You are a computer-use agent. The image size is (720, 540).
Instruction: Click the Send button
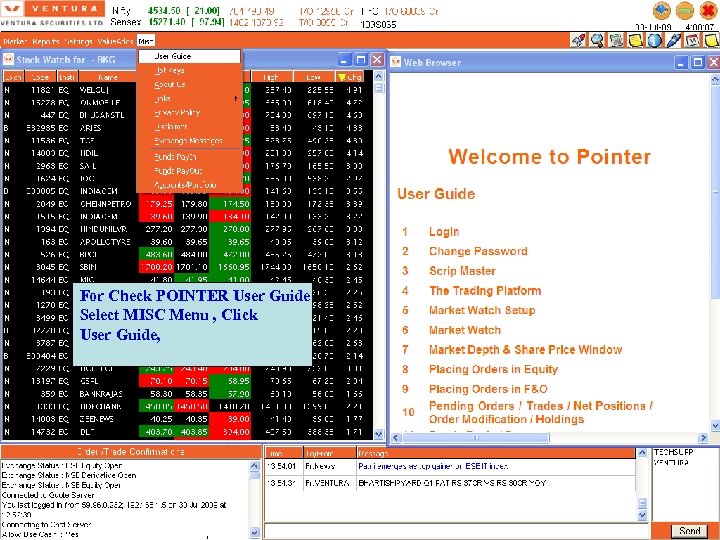(x=690, y=531)
